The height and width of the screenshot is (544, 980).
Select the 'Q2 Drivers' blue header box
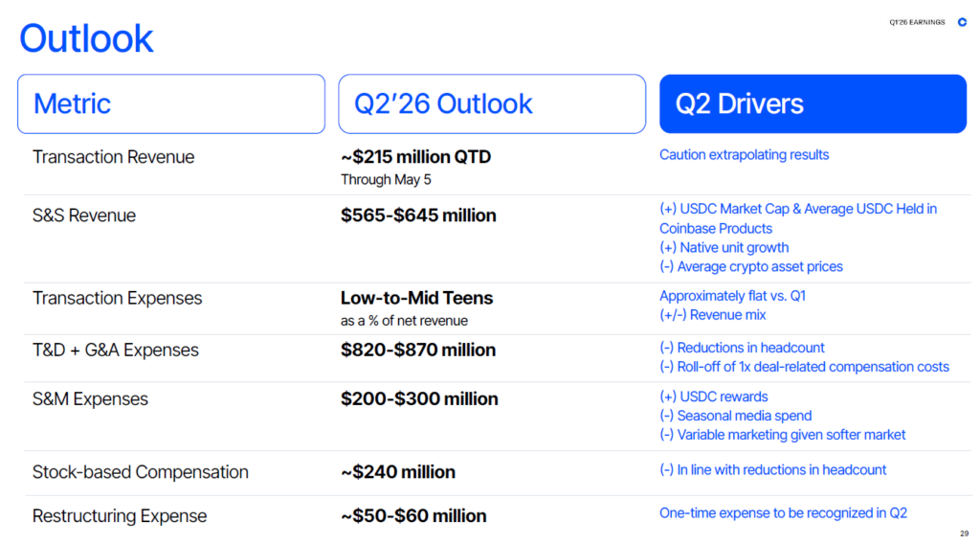point(813,103)
